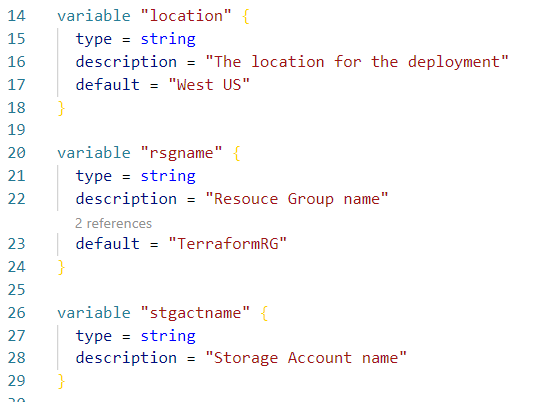Click the opening brace after "location"
This screenshot has height=402, width=533.
point(246,16)
